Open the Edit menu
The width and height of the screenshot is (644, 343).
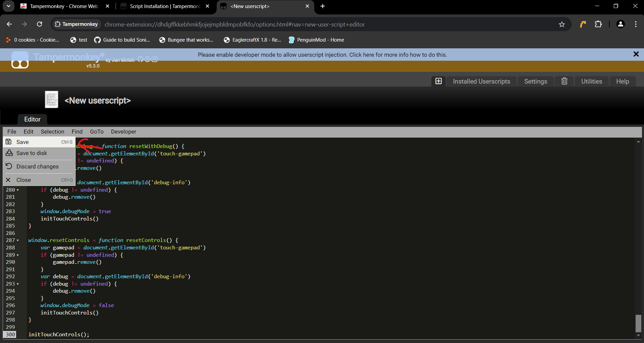pos(29,132)
